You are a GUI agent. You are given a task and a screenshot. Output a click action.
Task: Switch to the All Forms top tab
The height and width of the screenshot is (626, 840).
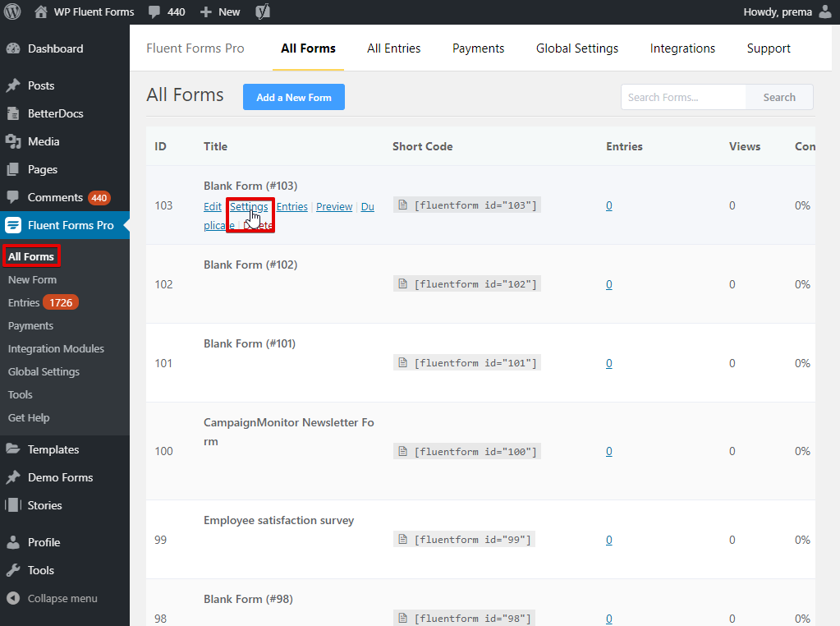308,48
